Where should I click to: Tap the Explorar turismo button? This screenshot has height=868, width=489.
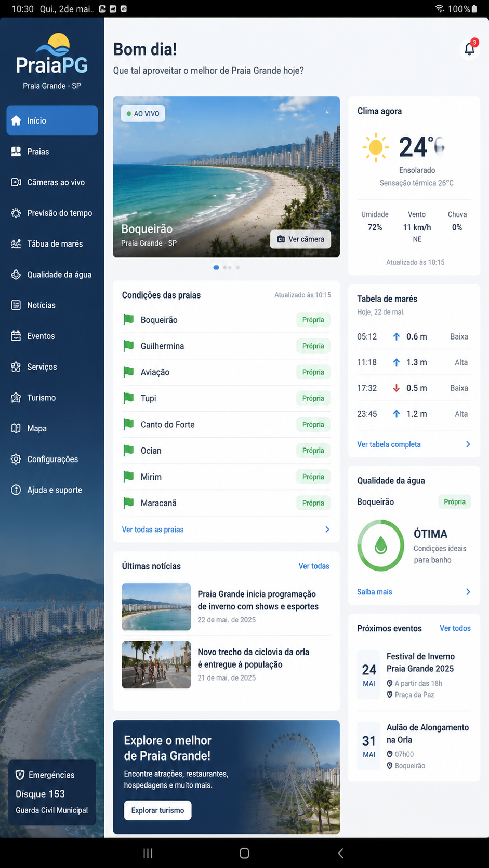coord(157,810)
